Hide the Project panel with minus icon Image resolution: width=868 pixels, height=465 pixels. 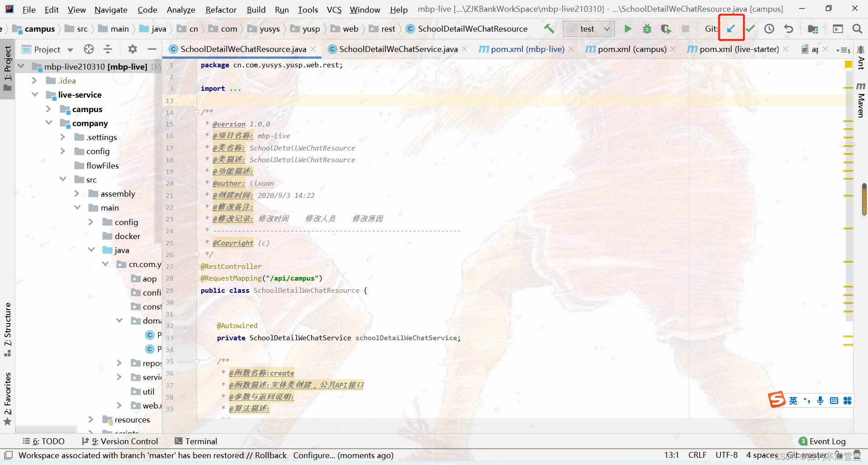pyautogui.click(x=152, y=49)
